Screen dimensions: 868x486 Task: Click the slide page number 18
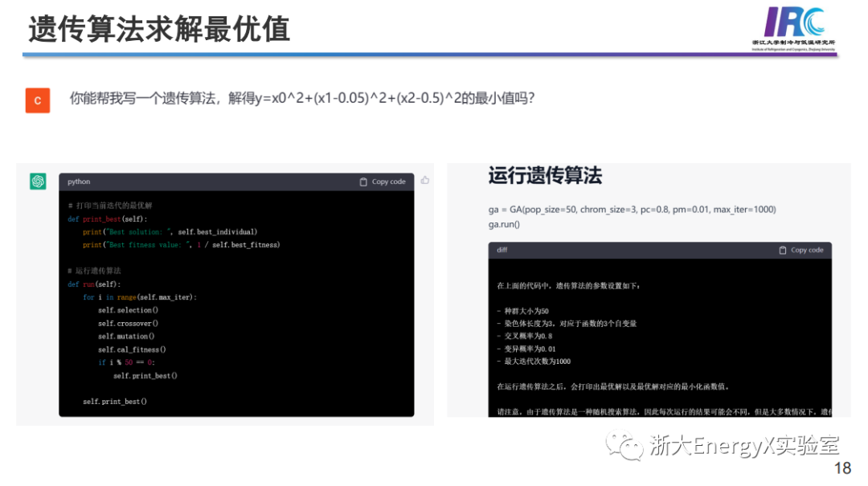(x=842, y=469)
